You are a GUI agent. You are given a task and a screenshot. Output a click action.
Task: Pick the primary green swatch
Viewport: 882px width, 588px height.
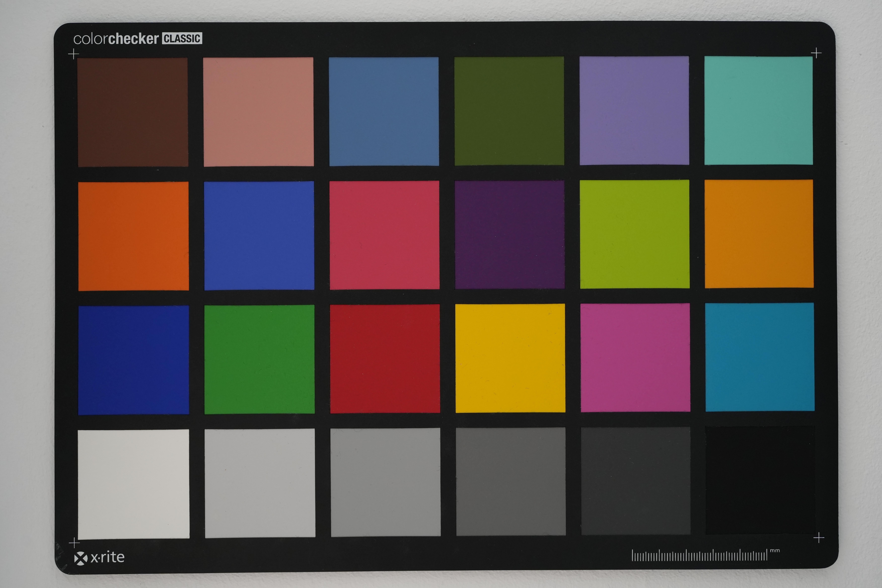tap(259, 359)
